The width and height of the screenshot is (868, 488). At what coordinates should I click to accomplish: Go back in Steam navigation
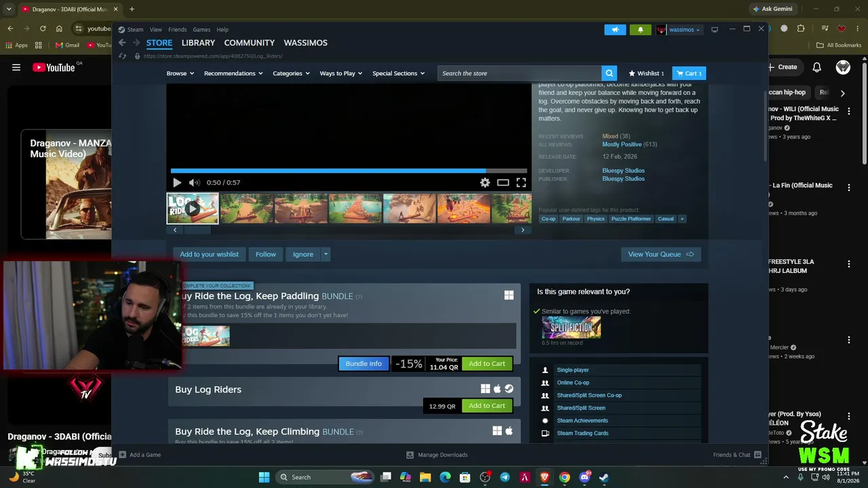point(122,43)
